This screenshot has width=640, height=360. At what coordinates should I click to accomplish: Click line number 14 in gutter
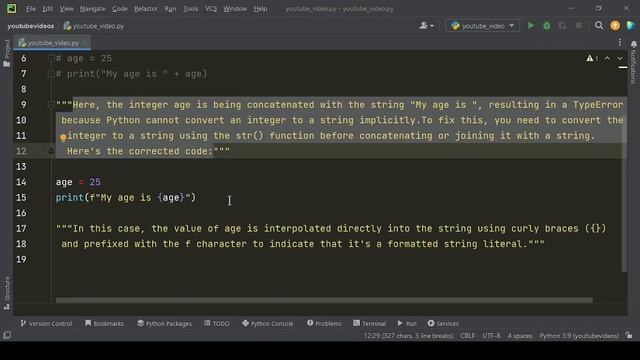[x=21, y=182]
